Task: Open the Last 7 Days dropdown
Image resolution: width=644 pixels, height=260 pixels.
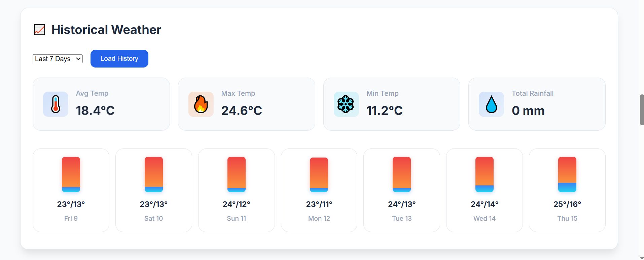Action: (x=58, y=59)
